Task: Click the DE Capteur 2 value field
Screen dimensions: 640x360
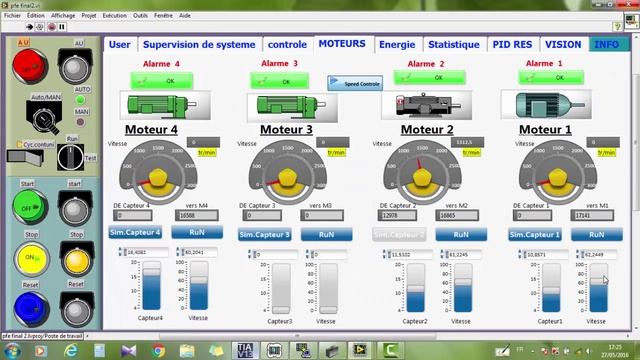Action: pyautogui.click(x=397, y=215)
